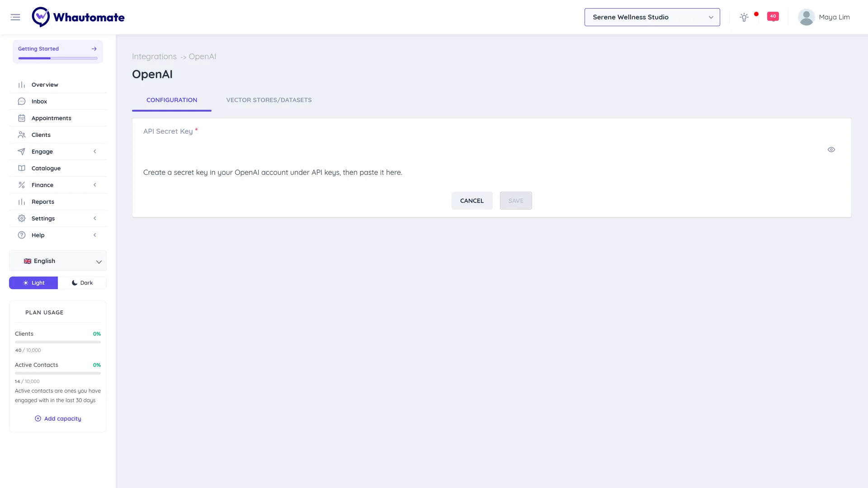
Task: Open Reports from the sidebar
Action: (x=58, y=202)
